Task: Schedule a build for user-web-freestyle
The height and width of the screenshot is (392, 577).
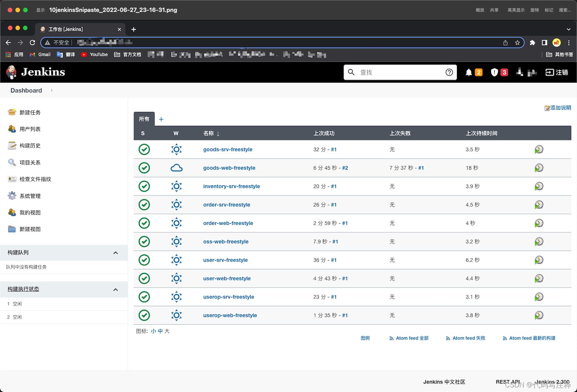Action: tap(539, 279)
